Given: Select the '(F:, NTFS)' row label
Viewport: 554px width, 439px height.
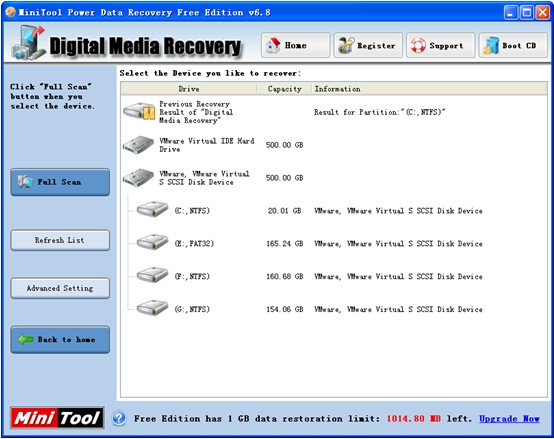Looking at the screenshot, I should (x=192, y=277).
